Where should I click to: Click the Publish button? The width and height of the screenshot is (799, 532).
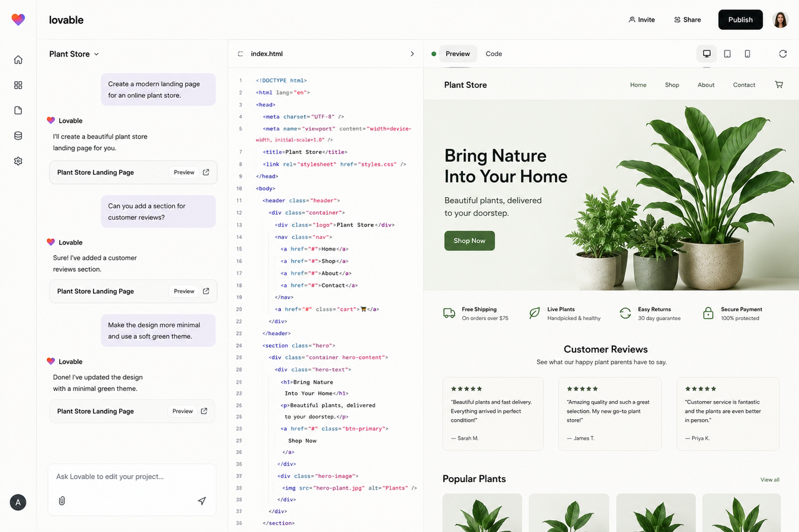740,20
